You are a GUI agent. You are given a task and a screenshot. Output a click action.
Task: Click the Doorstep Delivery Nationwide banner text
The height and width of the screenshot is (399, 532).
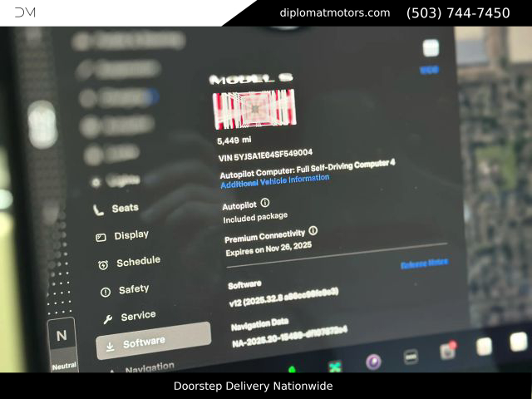tap(253, 386)
